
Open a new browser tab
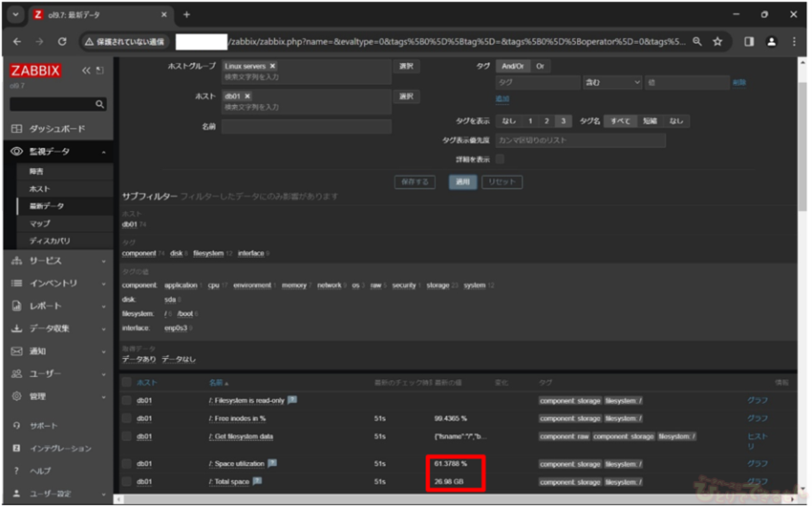pos(186,14)
